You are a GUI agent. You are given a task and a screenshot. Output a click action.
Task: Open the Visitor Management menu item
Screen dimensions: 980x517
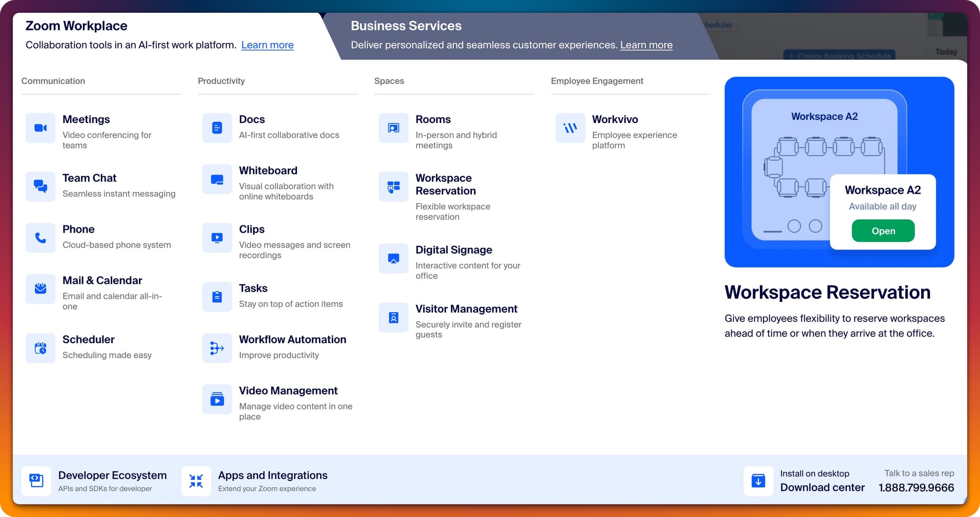coord(466,309)
